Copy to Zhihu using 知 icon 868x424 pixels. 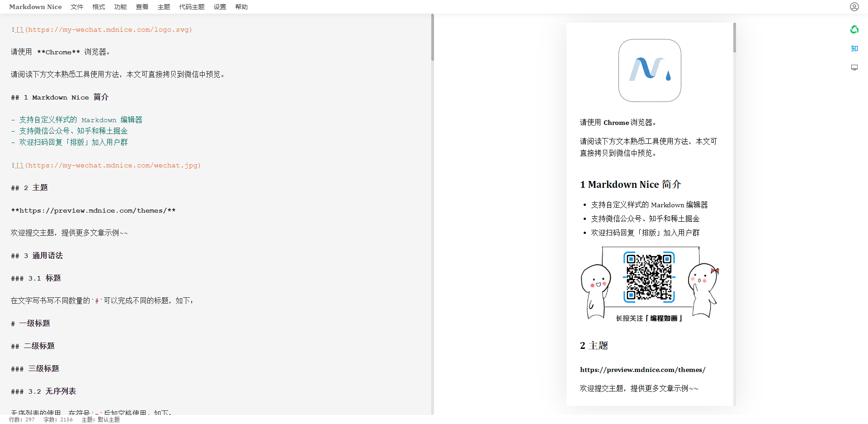[854, 48]
